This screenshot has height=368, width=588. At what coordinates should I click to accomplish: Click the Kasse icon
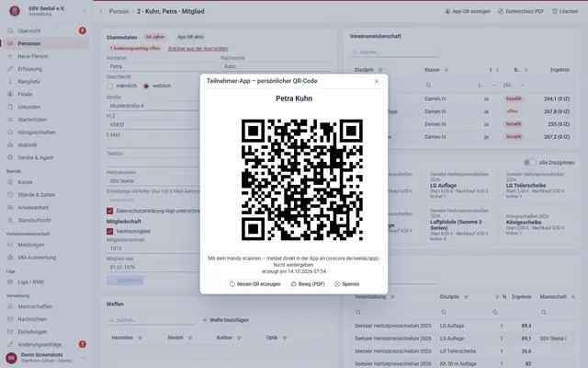pos(10,182)
